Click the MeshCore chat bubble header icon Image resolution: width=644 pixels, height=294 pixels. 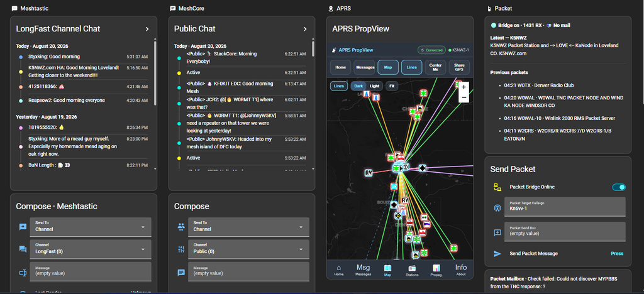click(173, 8)
